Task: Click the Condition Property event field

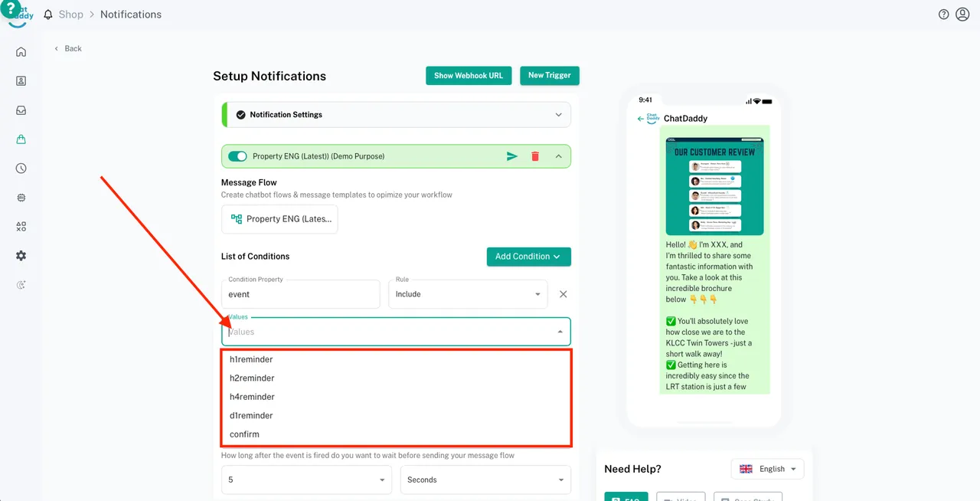Action: [300, 294]
